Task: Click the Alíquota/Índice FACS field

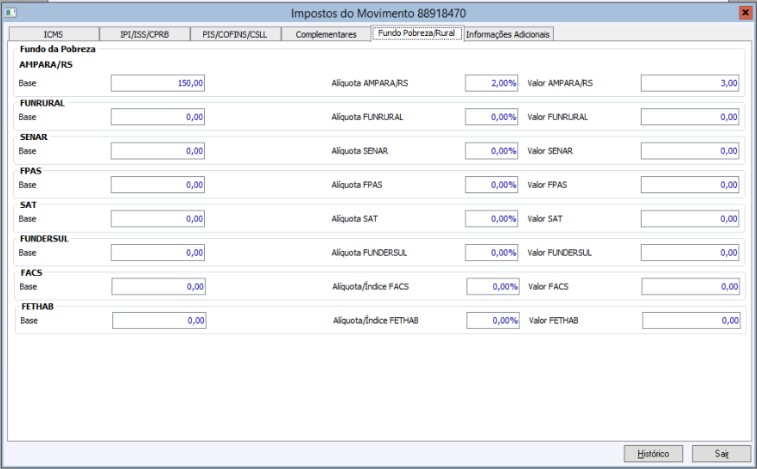Action: pyautogui.click(x=493, y=286)
